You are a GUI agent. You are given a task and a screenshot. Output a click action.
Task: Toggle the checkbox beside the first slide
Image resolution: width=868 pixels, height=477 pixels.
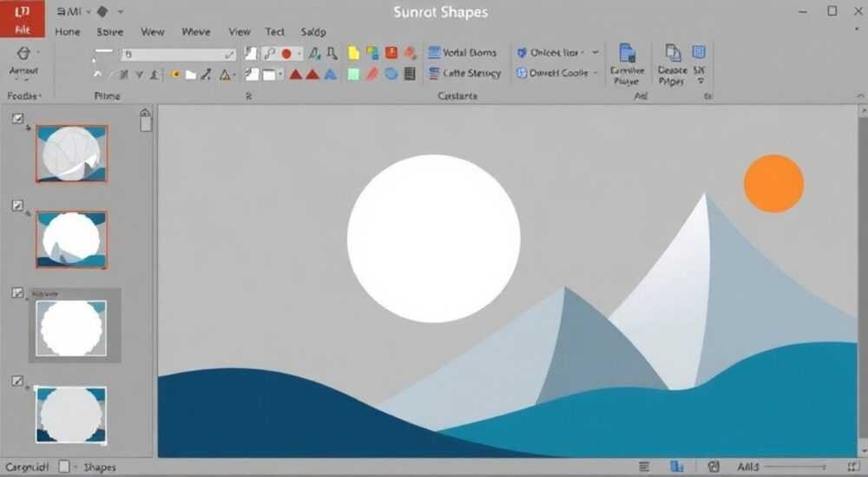tap(17, 119)
